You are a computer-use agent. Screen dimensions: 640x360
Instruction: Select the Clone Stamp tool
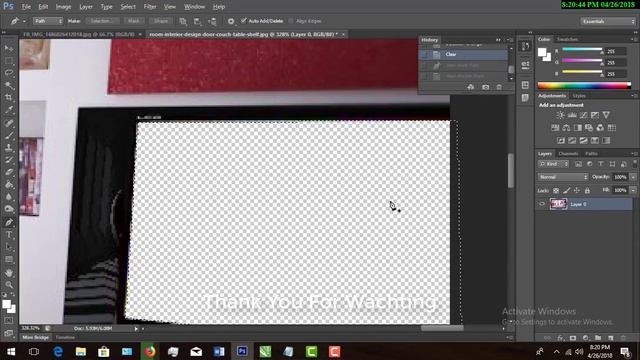point(9,147)
